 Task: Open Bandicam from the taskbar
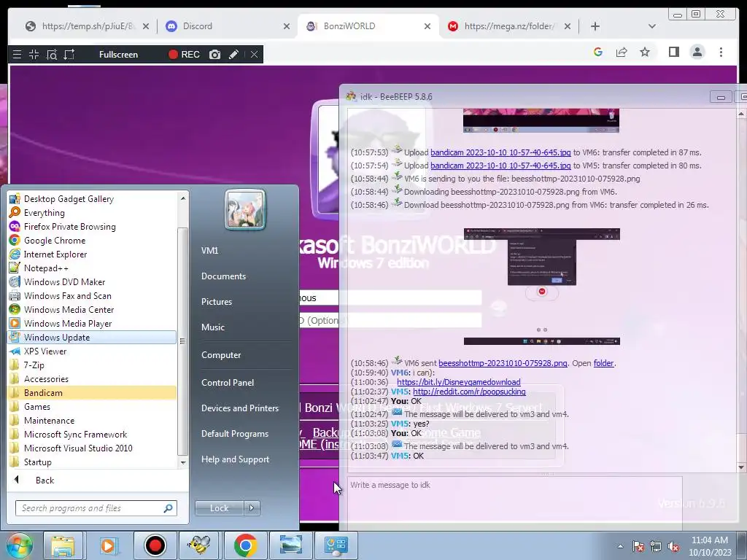click(x=155, y=545)
